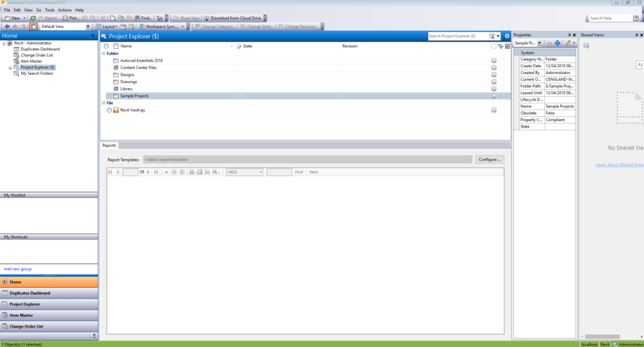Toggle the select-all checkbox in column header
Image resolution: width=644 pixels, height=347 pixels.
tap(494, 47)
